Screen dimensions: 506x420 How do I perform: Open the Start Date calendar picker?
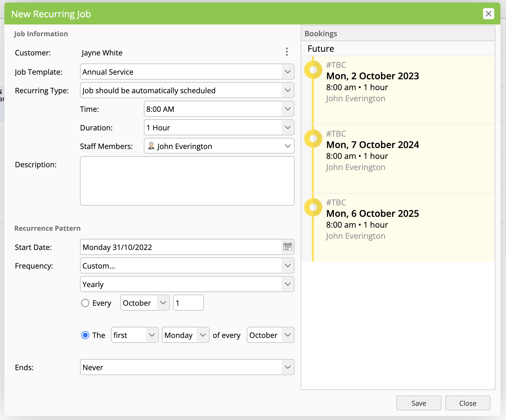click(287, 247)
